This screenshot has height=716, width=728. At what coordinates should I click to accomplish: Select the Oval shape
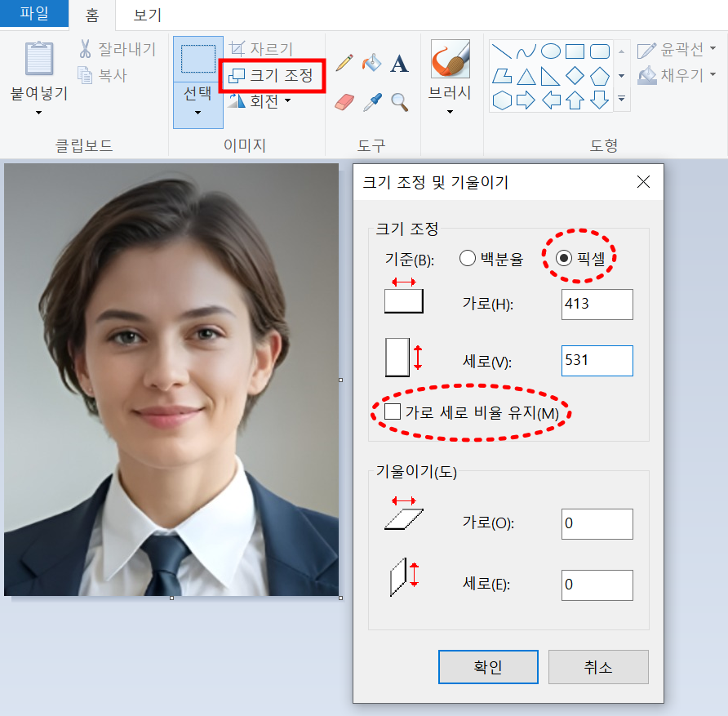click(551, 51)
